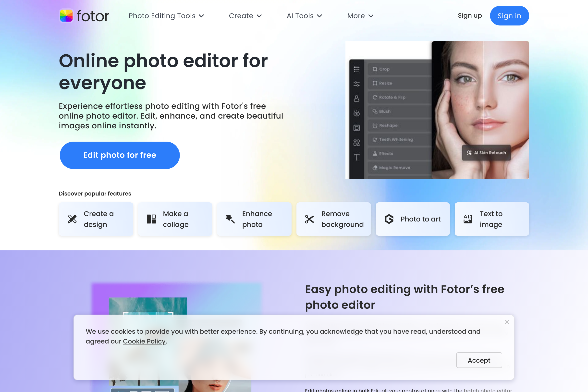
Task: Click the Text to image AI icon
Action: 468,219
